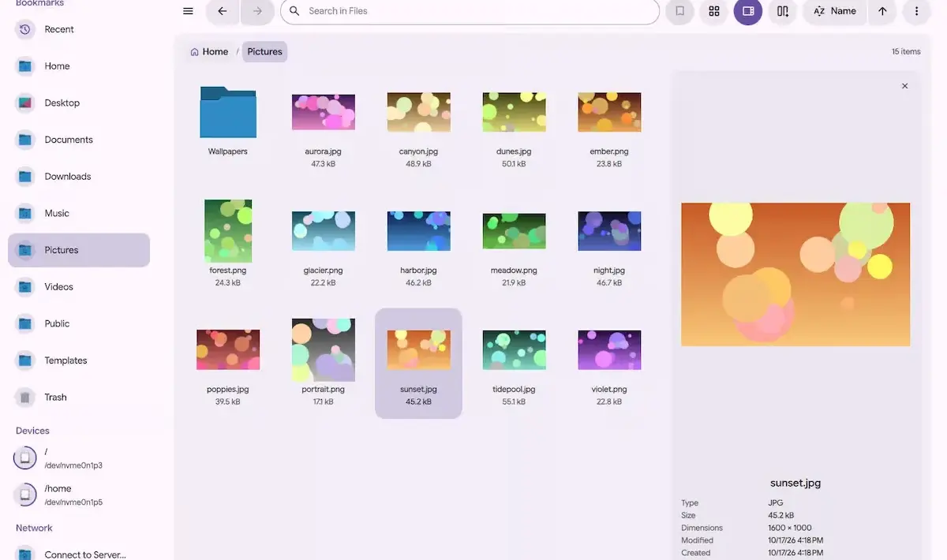Image resolution: width=947 pixels, height=560 pixels.
Task: Click the Bookmarks section heading
Action: click(x=40, y=4)
